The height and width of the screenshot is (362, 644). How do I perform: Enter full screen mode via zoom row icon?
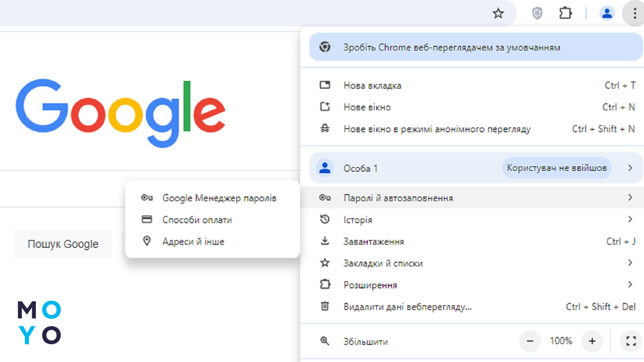pyautogui.click(x=631, y=341)
